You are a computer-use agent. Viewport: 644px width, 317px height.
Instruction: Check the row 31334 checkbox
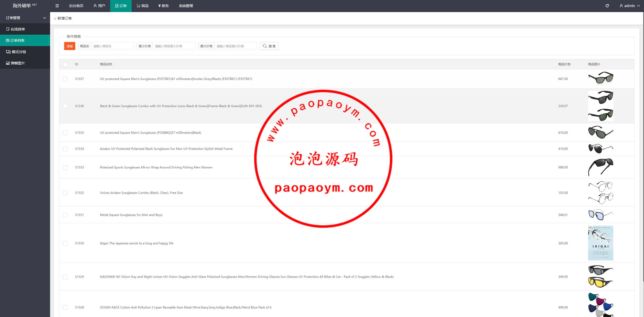point(65,149)
